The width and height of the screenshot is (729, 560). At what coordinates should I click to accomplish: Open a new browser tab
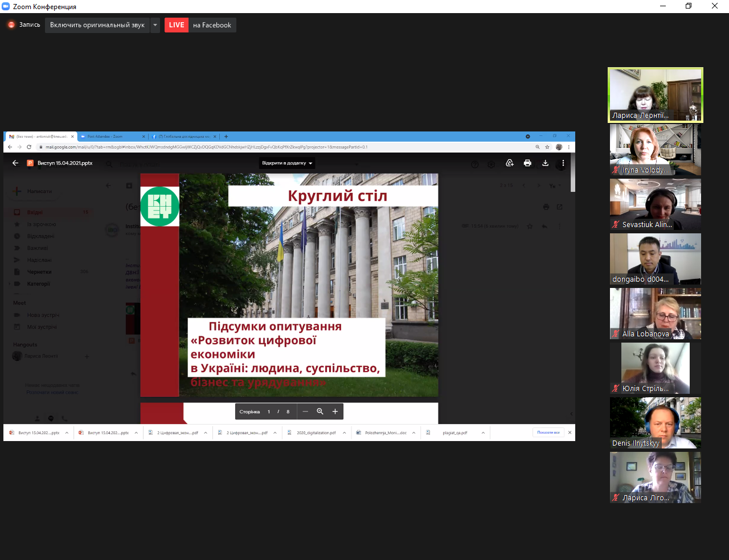(x=226, y=137)
